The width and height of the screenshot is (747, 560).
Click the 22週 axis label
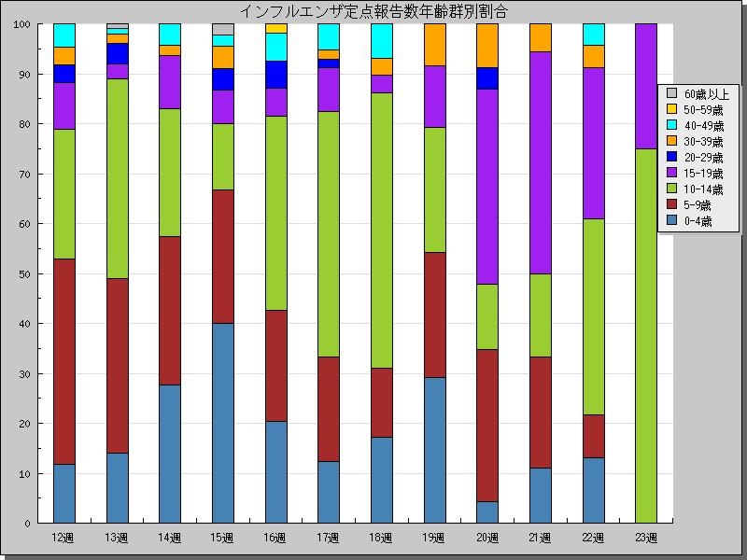(593, 539)
